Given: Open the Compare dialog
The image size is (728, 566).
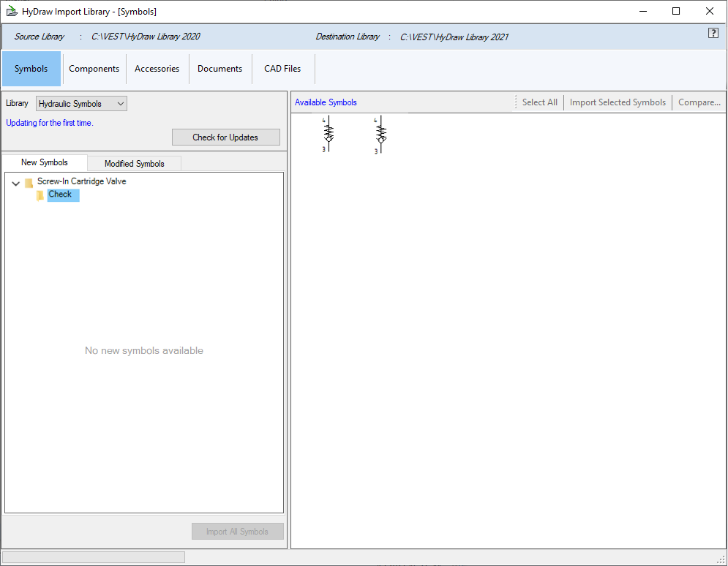Looking at the screenshot, I should [x=698, y=102].
